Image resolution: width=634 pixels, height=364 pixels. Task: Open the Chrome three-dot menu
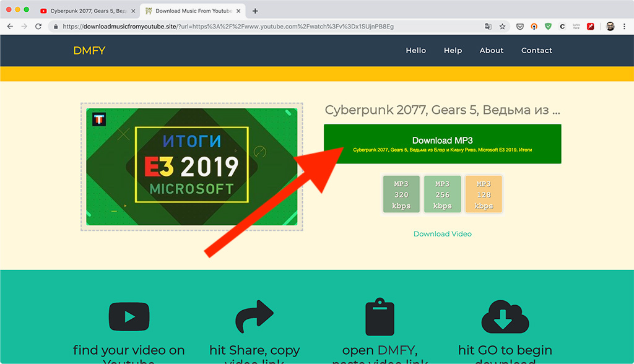[x=624, y=27]
